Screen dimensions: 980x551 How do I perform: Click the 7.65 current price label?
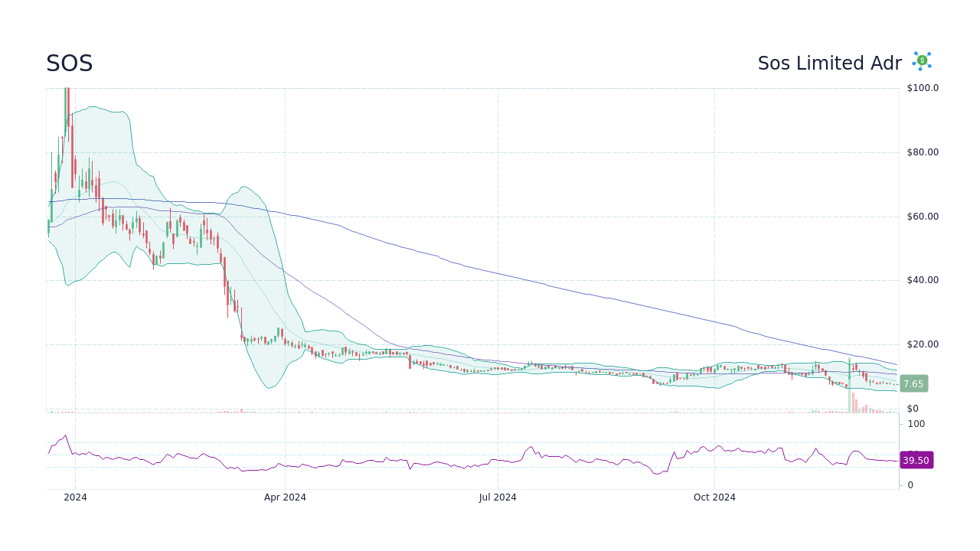[x=913, y=384]
